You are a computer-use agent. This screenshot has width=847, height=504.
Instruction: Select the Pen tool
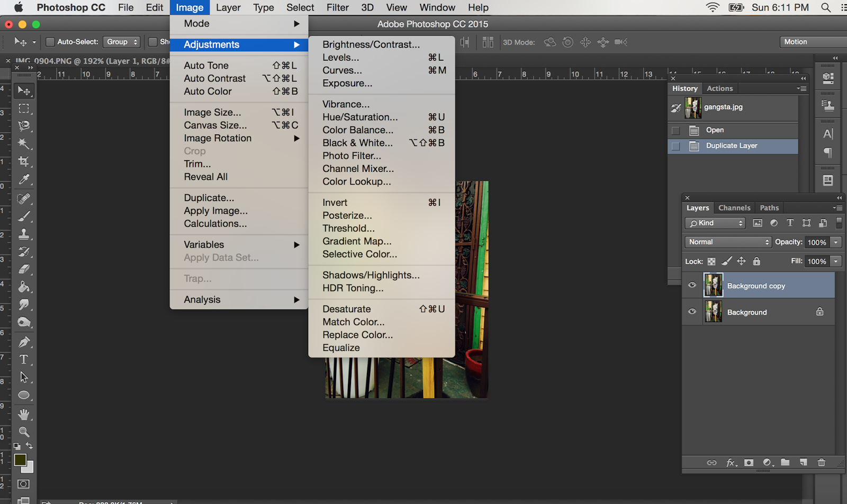click(24, 342)
